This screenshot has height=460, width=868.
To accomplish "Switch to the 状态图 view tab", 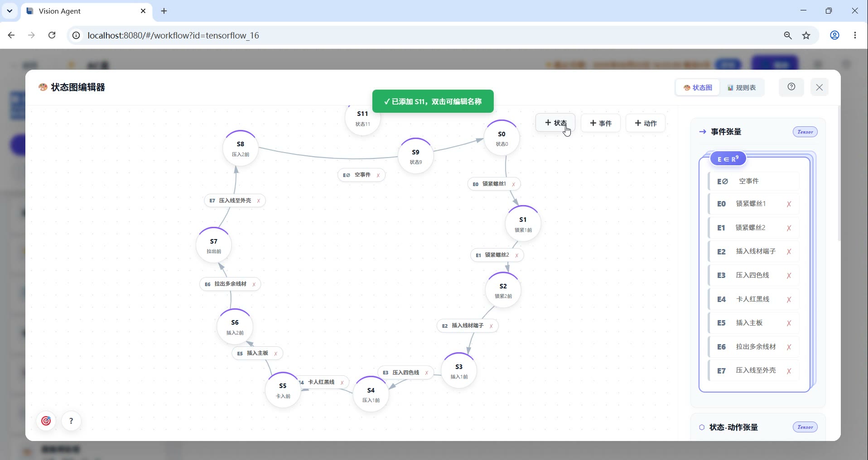I will click(698, 87).
